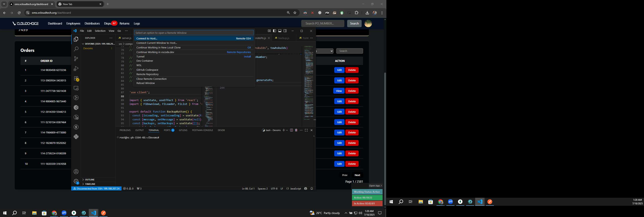Viewport: 644px width, 217px height.
Task: Collapse the DEVOMS folder section
Action: coord(98,44)
